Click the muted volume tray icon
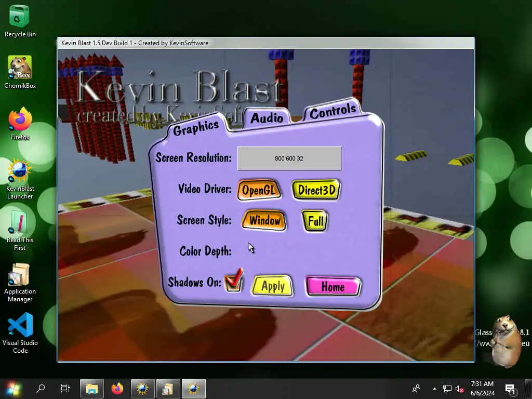532x399 pixels. point(459,389)
